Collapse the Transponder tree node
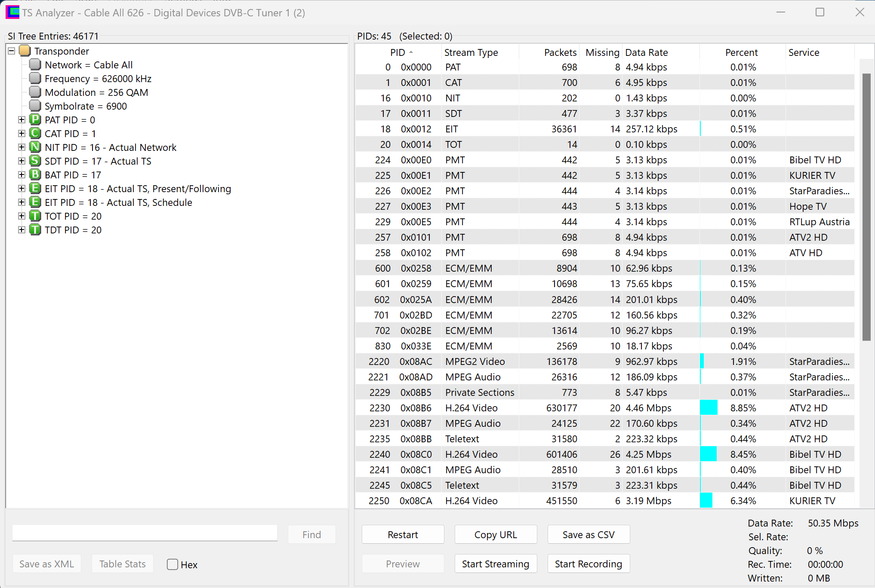This screenshot has height=588, width=875. coord(12,51)
